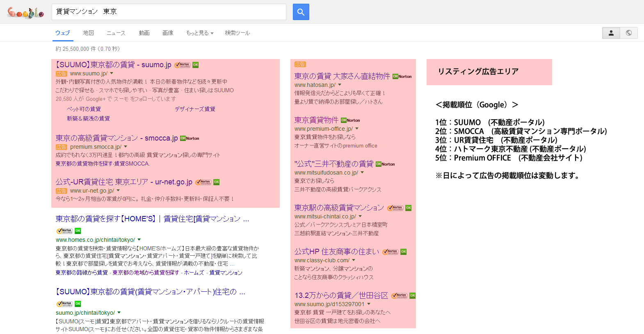Switch to the 地図 tab

[89, 33]
